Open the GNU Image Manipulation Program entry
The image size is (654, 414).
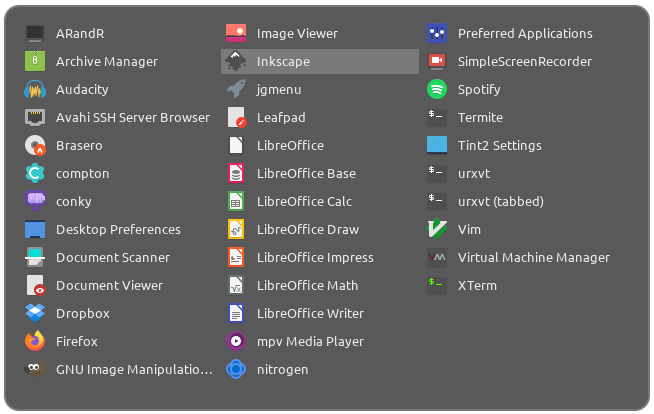(119, 369)
